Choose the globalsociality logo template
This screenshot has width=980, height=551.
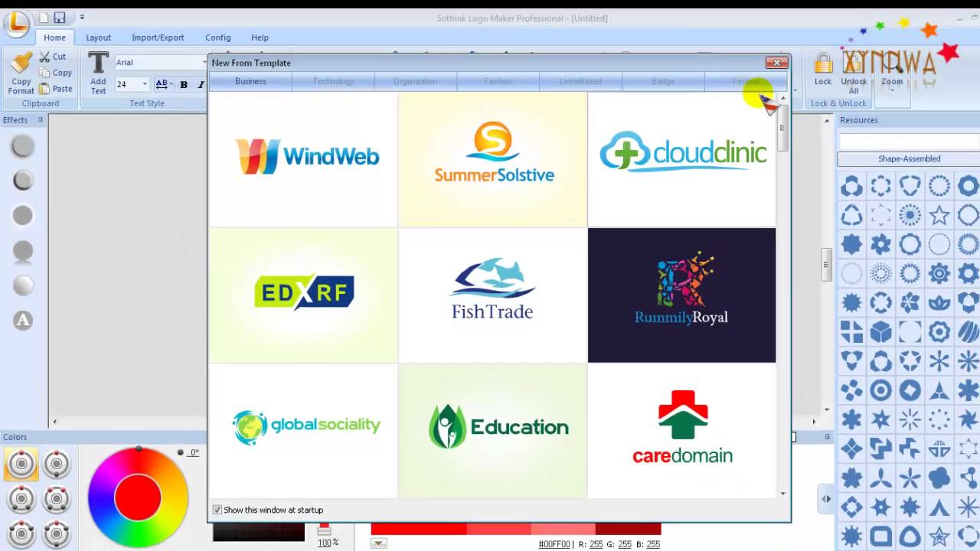[303, 430]
